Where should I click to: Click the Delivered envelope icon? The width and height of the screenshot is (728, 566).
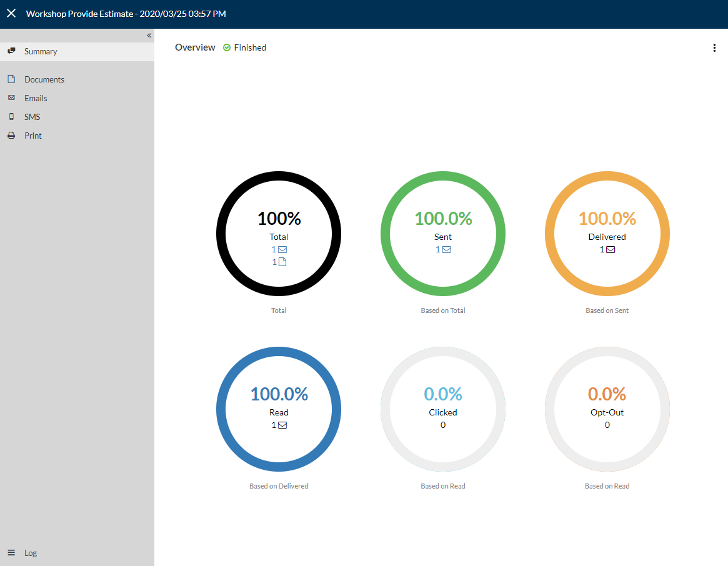pos(611,250)
